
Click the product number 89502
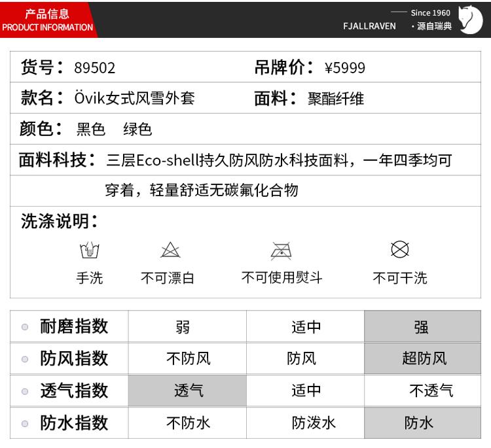click(x=94, y=68)
